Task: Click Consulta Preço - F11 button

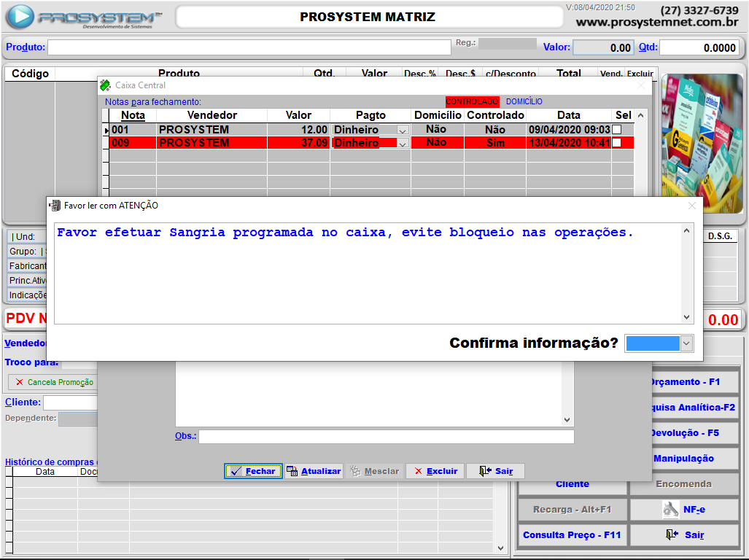Action: 573,535
